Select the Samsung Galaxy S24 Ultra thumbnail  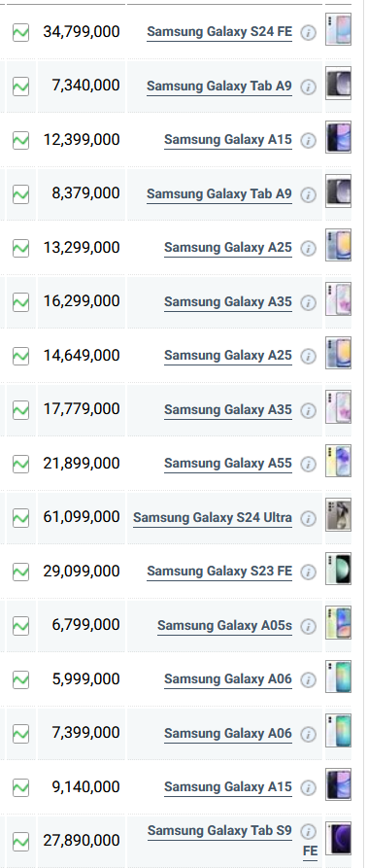(x=338, y=515)
